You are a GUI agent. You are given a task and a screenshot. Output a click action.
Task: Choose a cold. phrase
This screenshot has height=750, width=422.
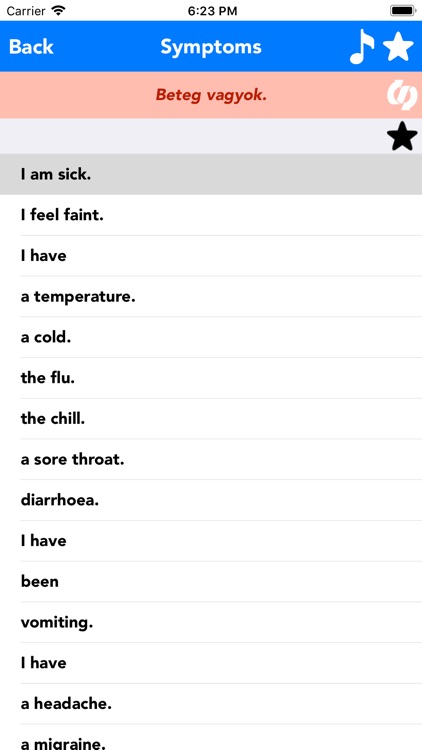[211, 337]
